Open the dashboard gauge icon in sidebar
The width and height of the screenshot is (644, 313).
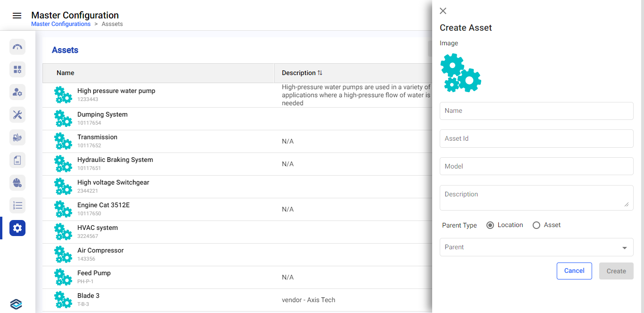[17, 47]
